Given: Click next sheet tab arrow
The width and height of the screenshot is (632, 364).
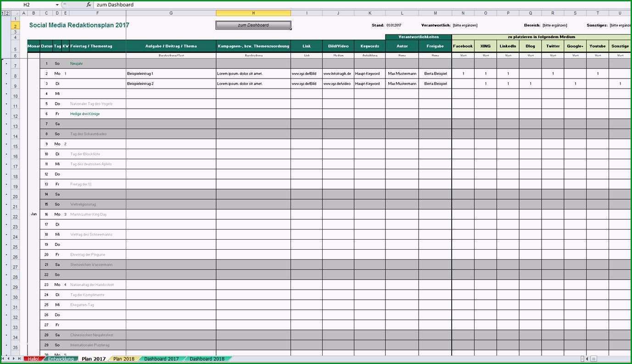Looking at the screenshot, I should coord(14,358).
